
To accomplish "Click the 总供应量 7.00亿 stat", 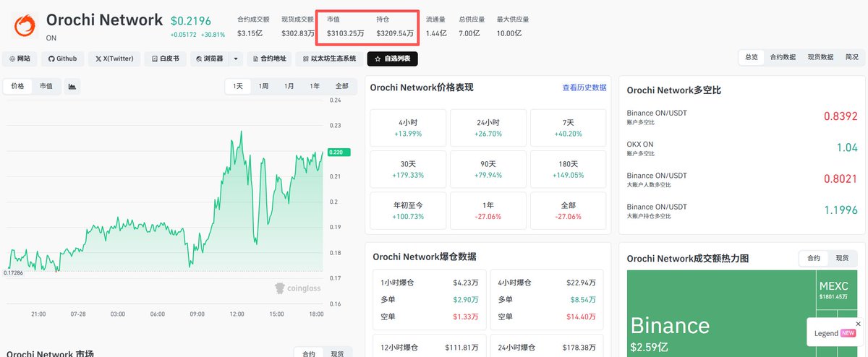I will [x=472, y=27].
